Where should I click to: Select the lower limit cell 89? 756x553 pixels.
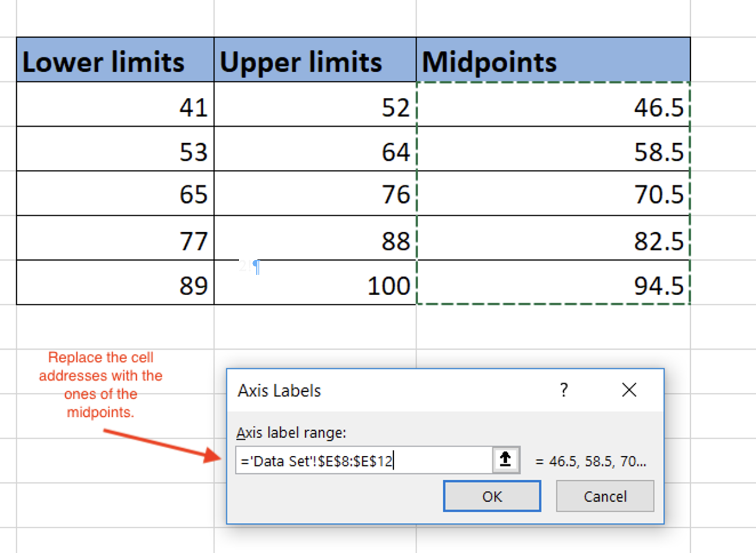115,283
